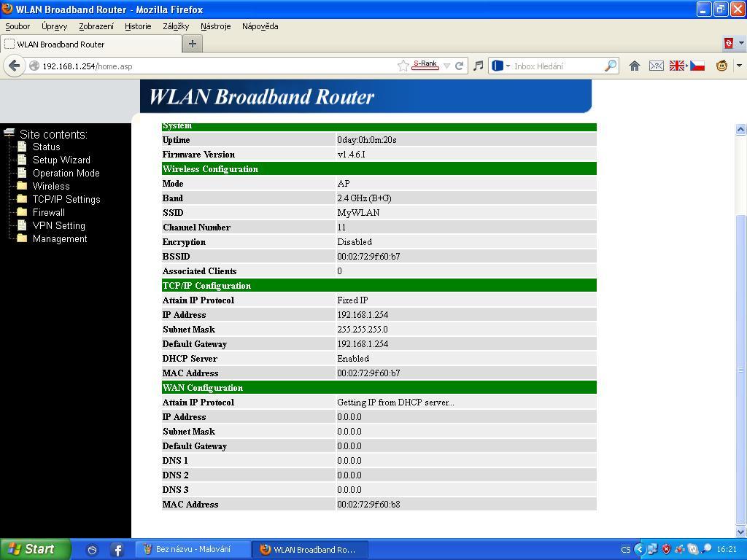
Task: Bookmark the page with the star icon
Action: (x=403, y=66)
